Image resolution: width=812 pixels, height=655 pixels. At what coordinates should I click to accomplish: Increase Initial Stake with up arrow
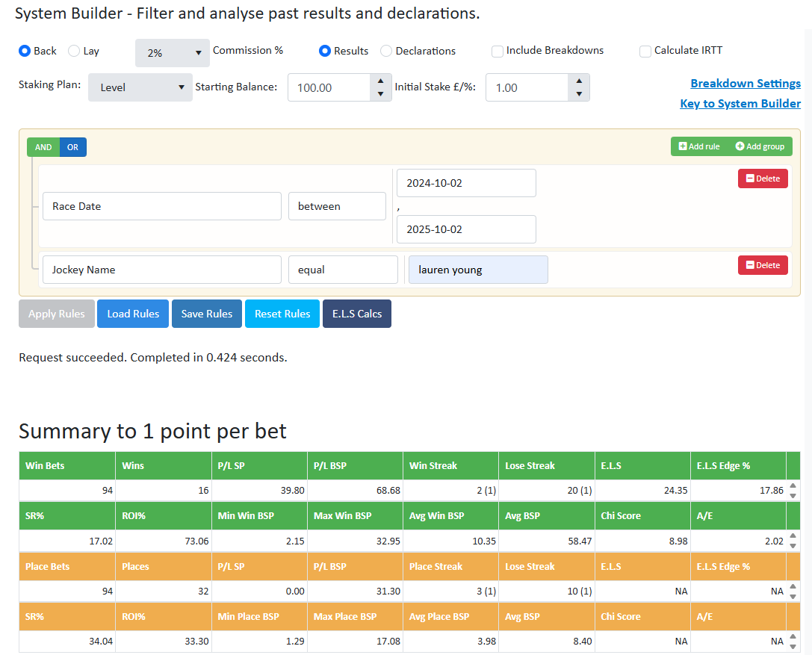pos(578,81)
